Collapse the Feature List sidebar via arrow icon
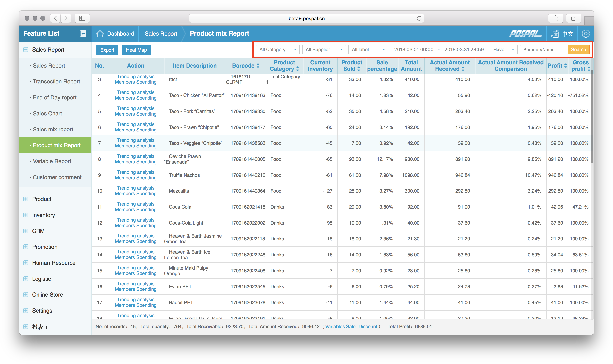 tap(83, 33)
